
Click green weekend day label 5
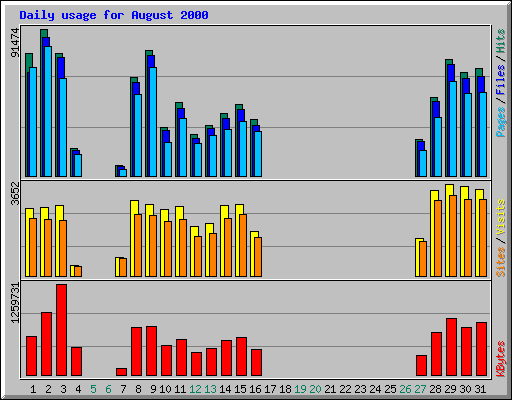[93, 389]
